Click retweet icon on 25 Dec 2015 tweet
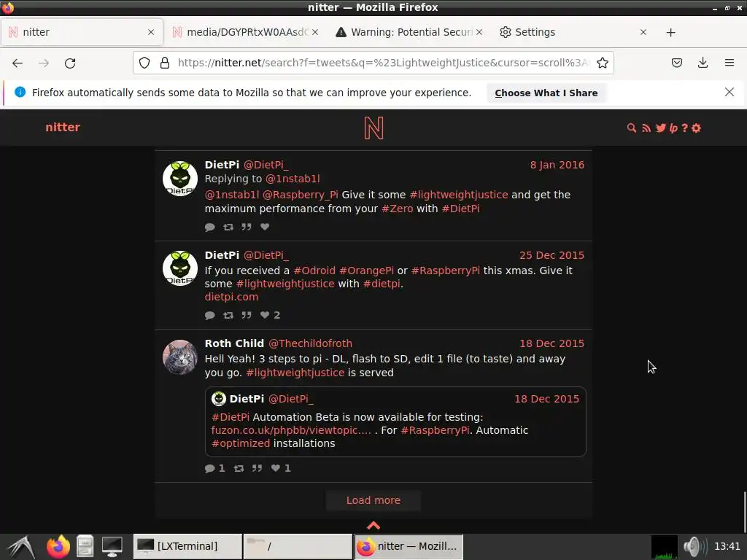Screen dimensions: 747x560 [x=228, y=315]
